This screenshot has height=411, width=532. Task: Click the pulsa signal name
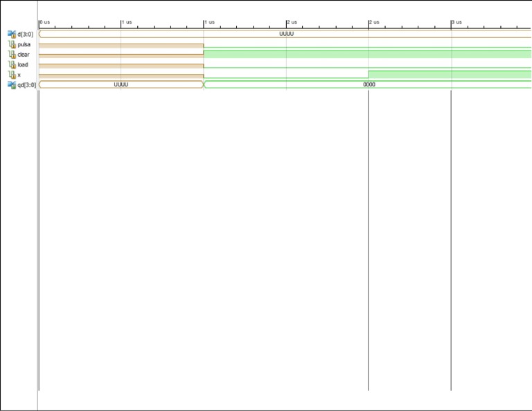[x=24, y=44]
